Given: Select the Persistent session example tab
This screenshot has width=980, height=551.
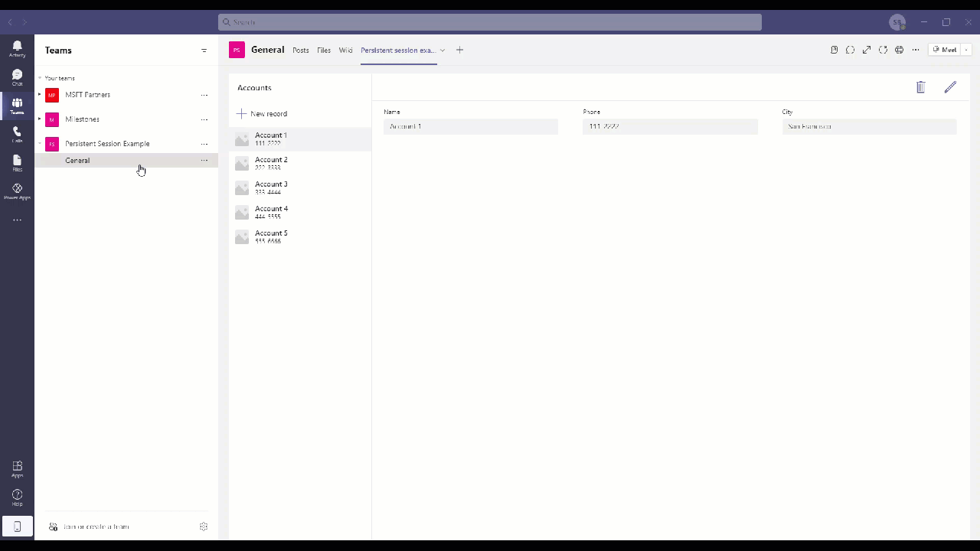Looking at the screenshot, I should click(398, 51).
